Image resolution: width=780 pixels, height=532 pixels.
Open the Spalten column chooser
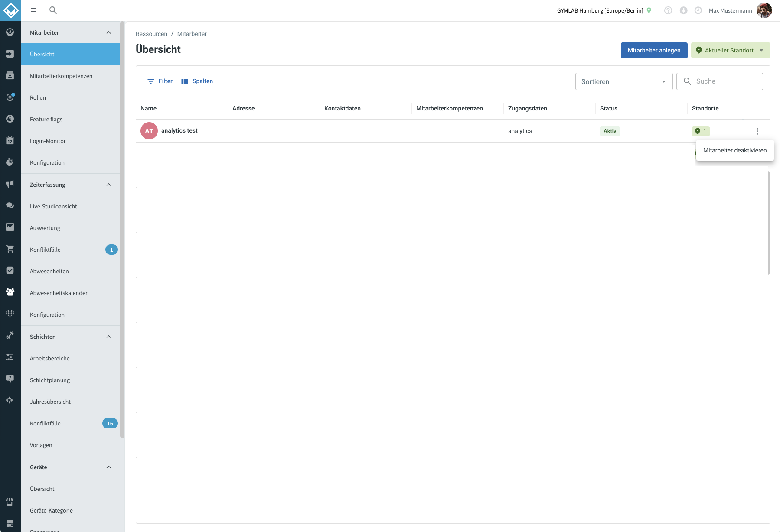[x=197, y=81]
